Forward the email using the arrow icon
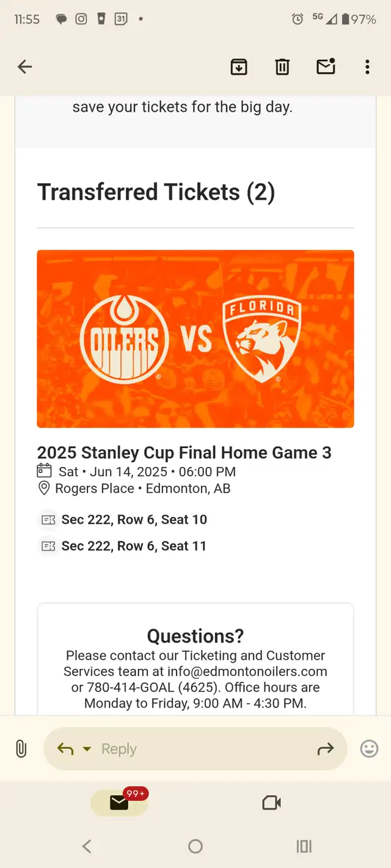 (326, 749)
